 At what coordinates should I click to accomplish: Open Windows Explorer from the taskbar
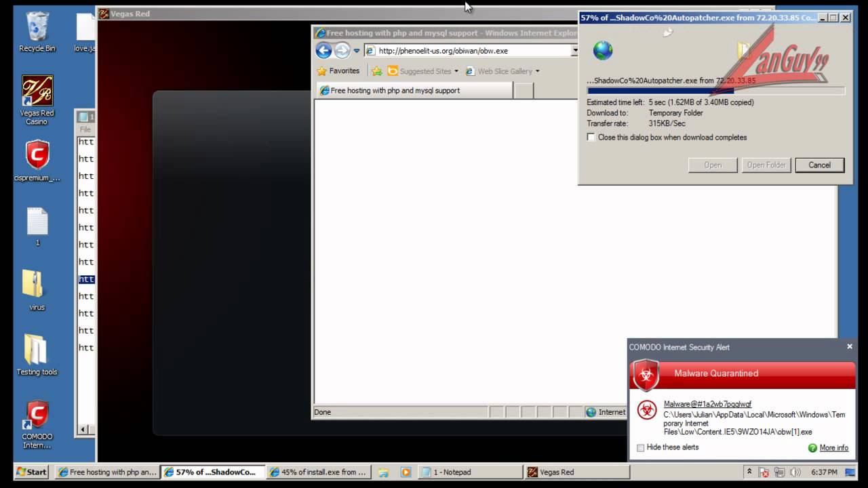click(x=383, y=472)
